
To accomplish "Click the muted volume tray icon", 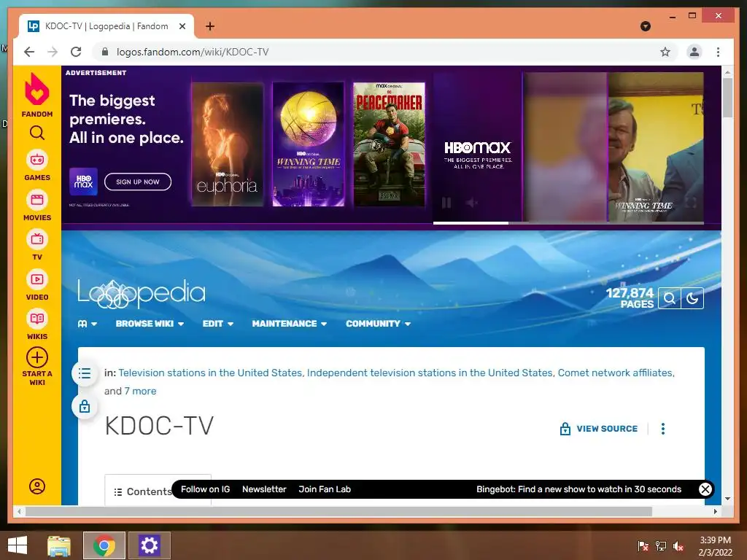I will coord(678,546).
